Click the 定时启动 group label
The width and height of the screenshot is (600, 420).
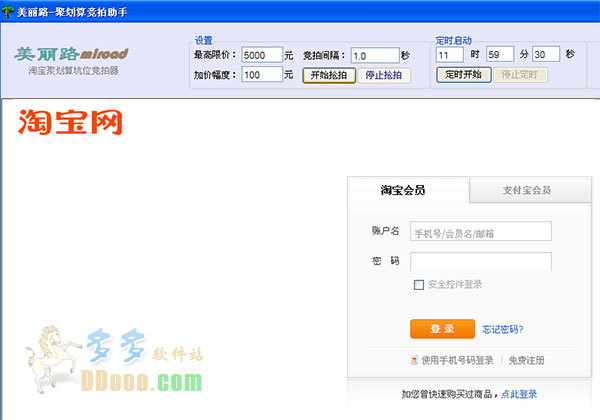453,40
